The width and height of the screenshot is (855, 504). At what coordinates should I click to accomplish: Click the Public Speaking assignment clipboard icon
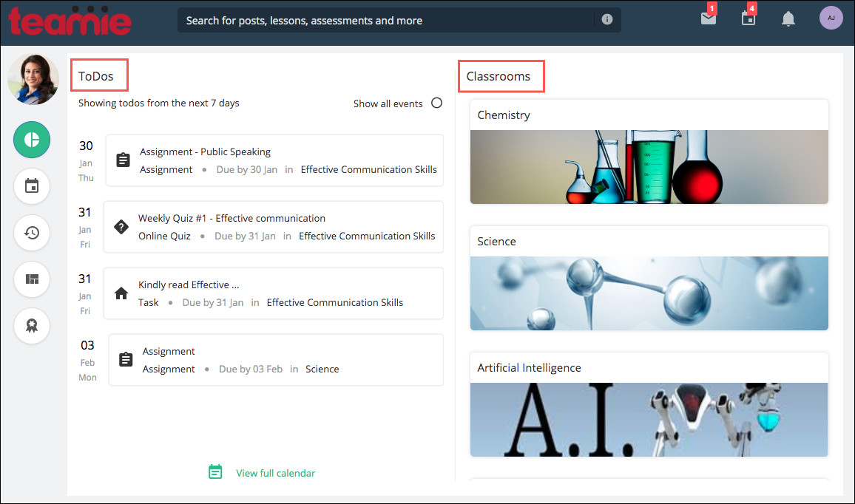point(124,160)
